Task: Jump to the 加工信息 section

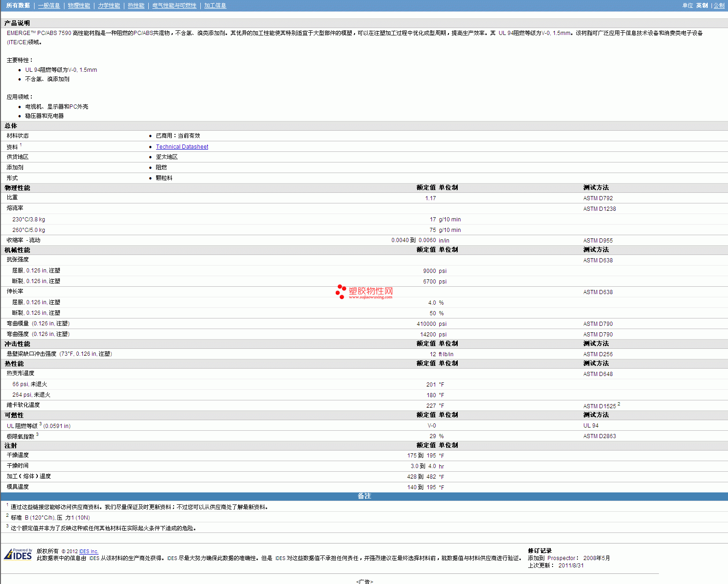Action: 215,6
